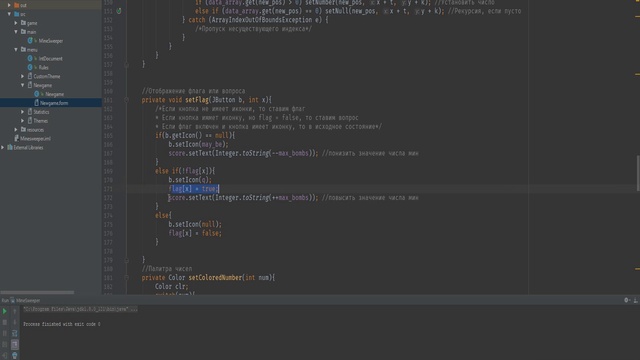Screen dimensions: 640x360
Task: Expand the Themes node
Action: 22,121
